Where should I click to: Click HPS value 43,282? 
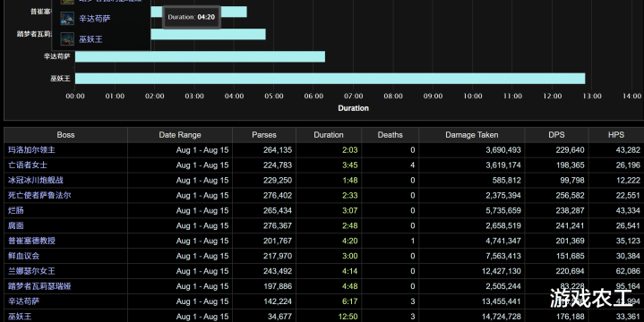[x=628, y=150]
